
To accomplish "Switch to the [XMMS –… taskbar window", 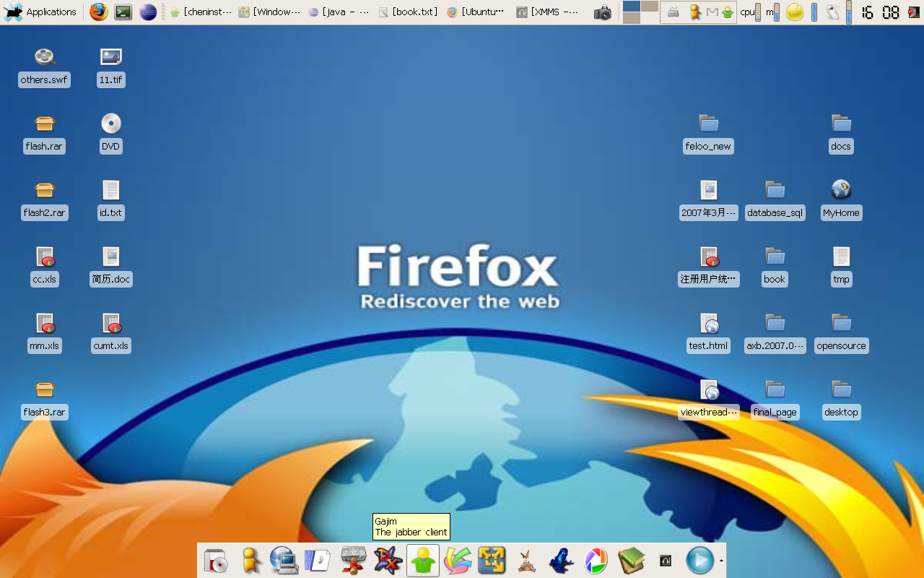I will [548, 12].
